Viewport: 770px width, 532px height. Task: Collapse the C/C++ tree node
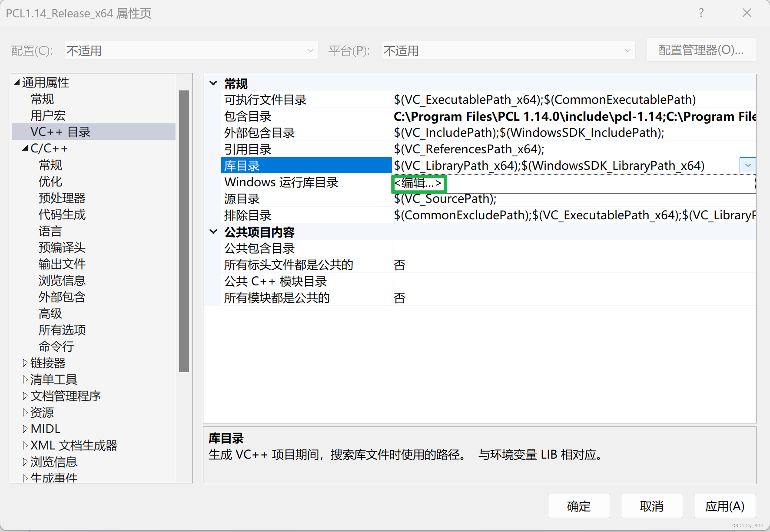pos(25,148)
